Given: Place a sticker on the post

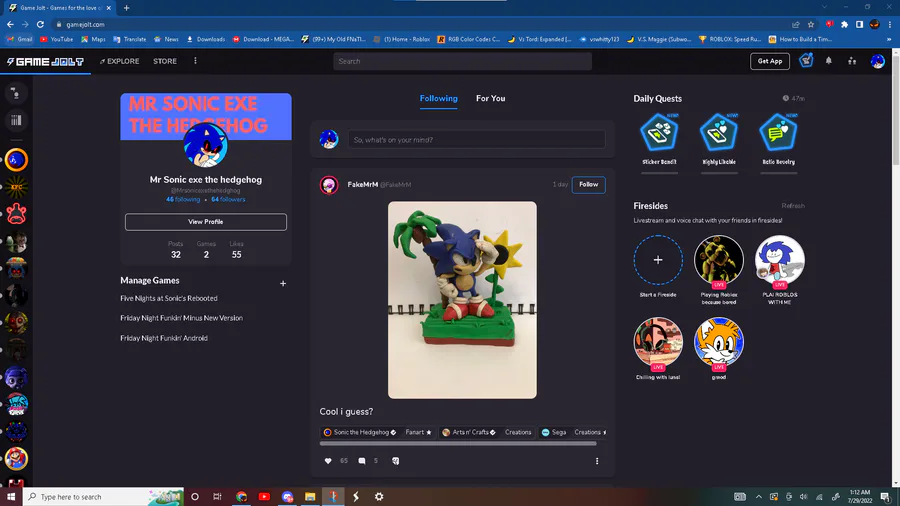Looking at the screenshot, I should (395, 461).
